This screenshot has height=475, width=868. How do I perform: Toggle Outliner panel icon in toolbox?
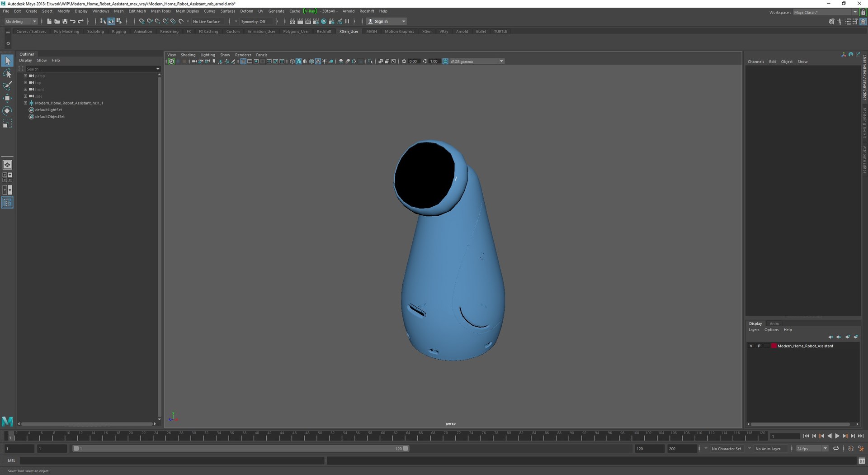point(7,203)
